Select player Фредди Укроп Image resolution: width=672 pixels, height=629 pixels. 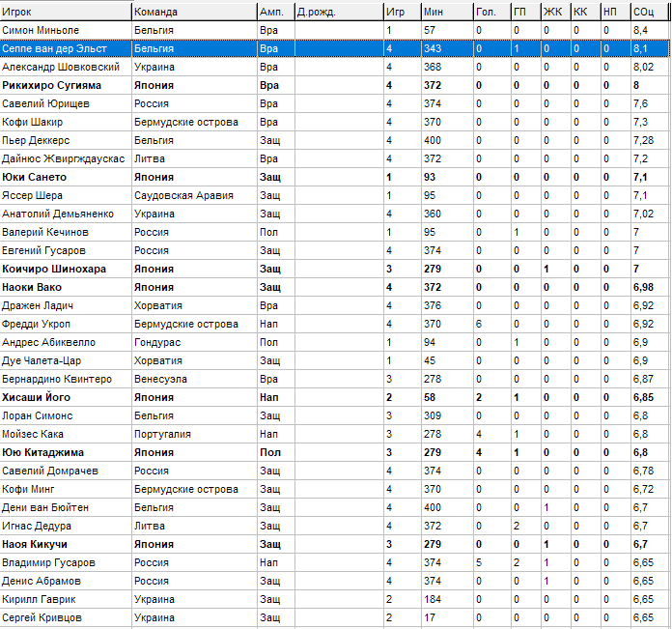(x=36, y=324)
